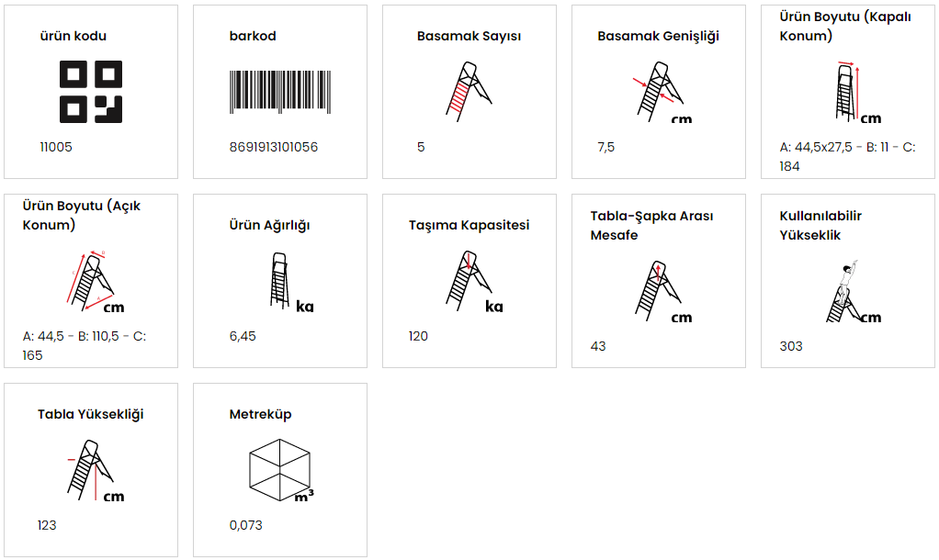The height and width of the screenshot is (560, 939).
Task: Select the Ürün Ağırlığı ladder icon
Action: click(x=291, y=281)
